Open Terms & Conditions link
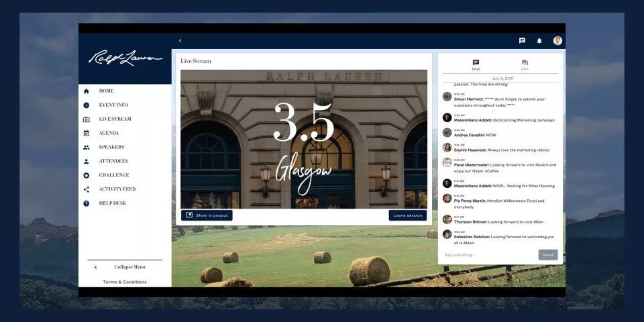 pyautogui.click(x=125, y=282)
